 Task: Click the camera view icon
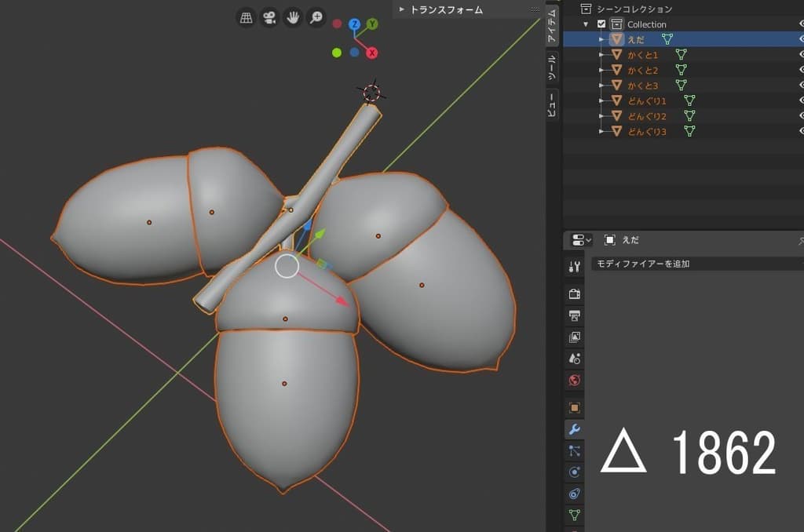tap(270, 17)
